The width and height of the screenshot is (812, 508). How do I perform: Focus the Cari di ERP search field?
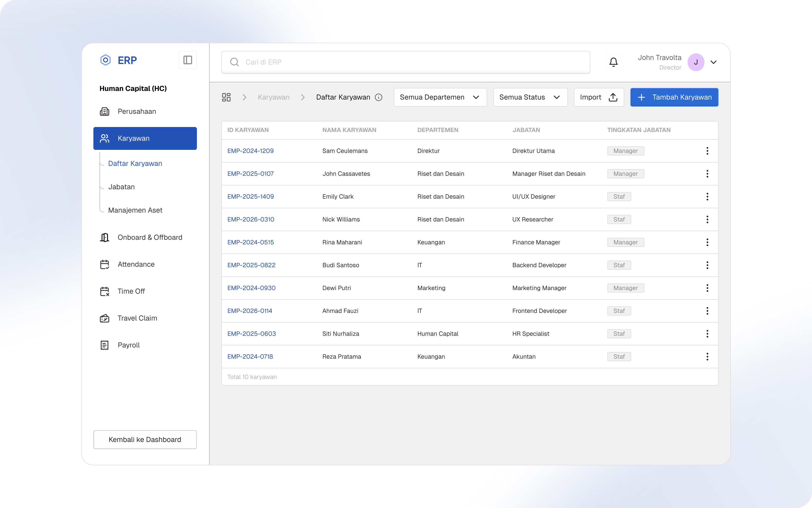pos(405,62)
